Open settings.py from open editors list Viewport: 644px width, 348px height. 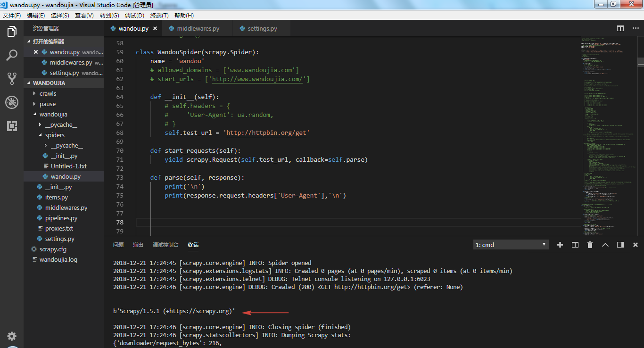point(64,73)
